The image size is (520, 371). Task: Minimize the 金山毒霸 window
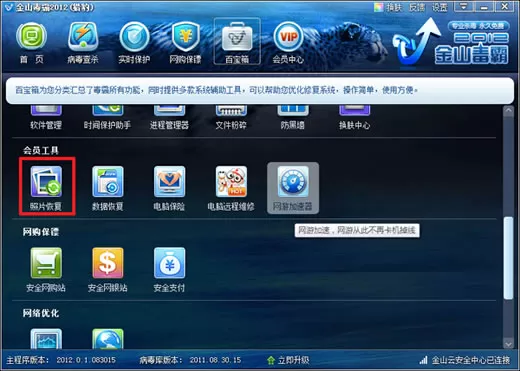click(484, 7)
